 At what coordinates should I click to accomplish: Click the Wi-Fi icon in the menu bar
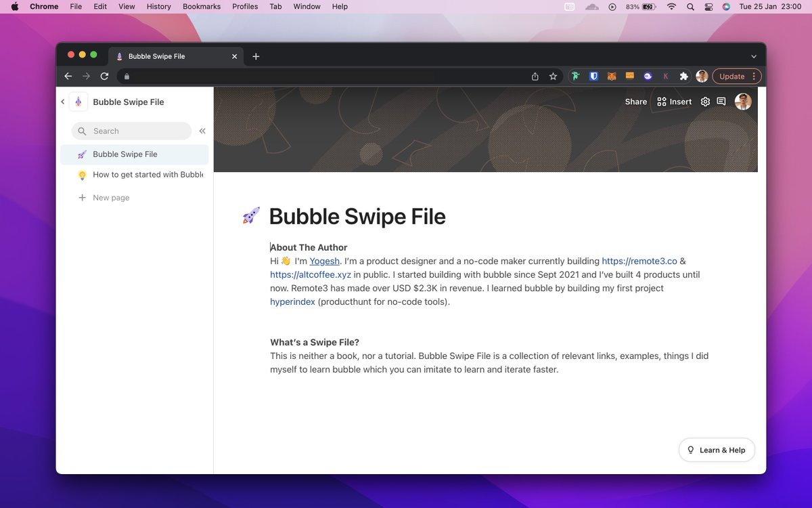click(671, 7)
